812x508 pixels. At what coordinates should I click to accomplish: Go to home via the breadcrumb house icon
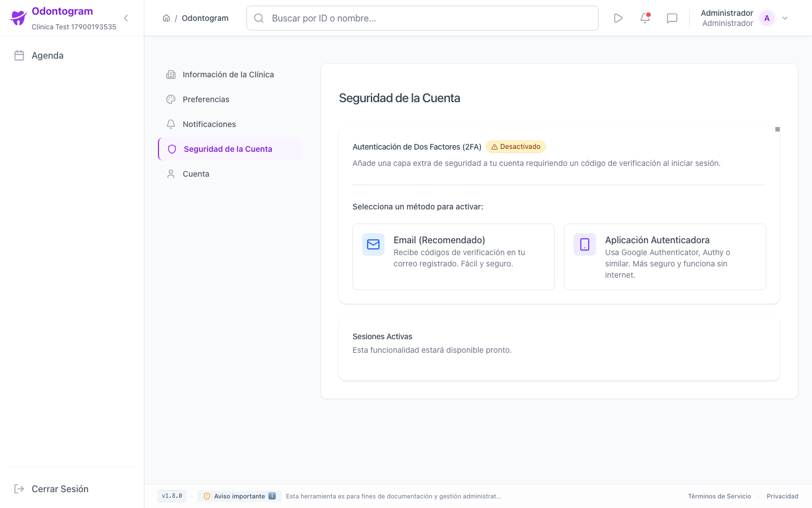166,18
